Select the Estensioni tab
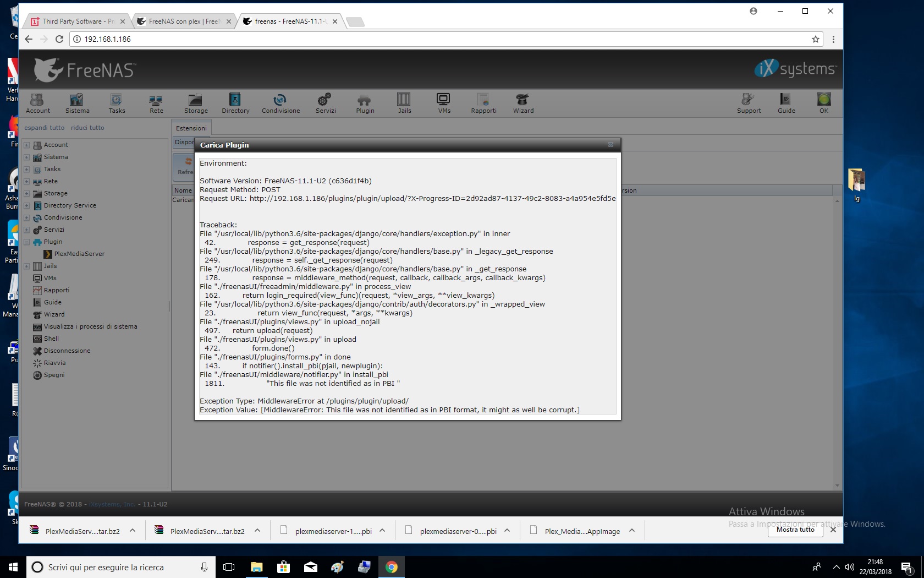924x578 pixels. pyautogui.click(x=191, y=128)
